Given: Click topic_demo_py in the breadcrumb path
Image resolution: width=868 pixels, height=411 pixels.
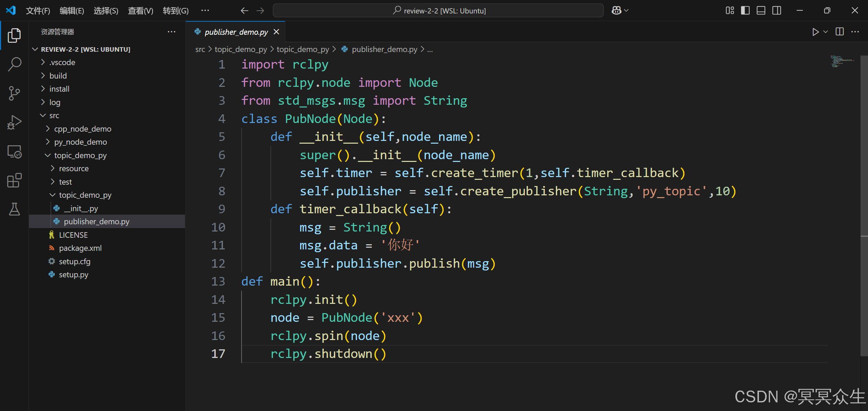Looking at the screenshot, I should coord(241,49).
